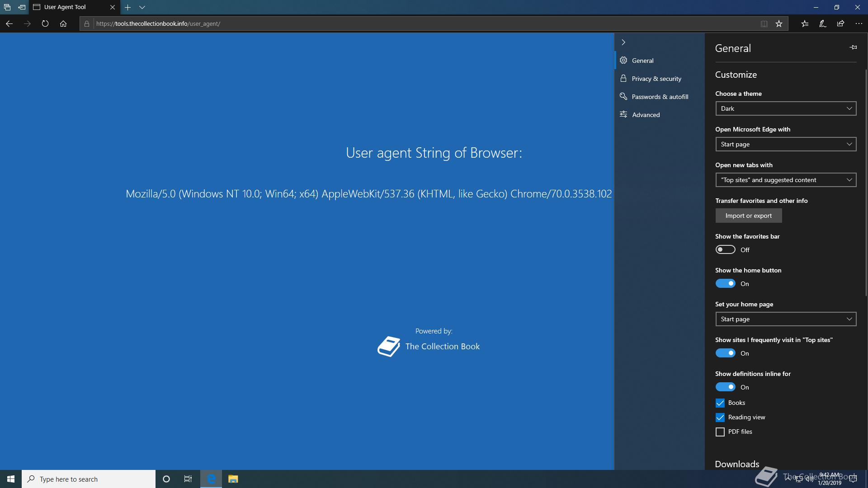Screen dimensions: 868x488
Task: Share this page icon
Action: coord(840,23)
